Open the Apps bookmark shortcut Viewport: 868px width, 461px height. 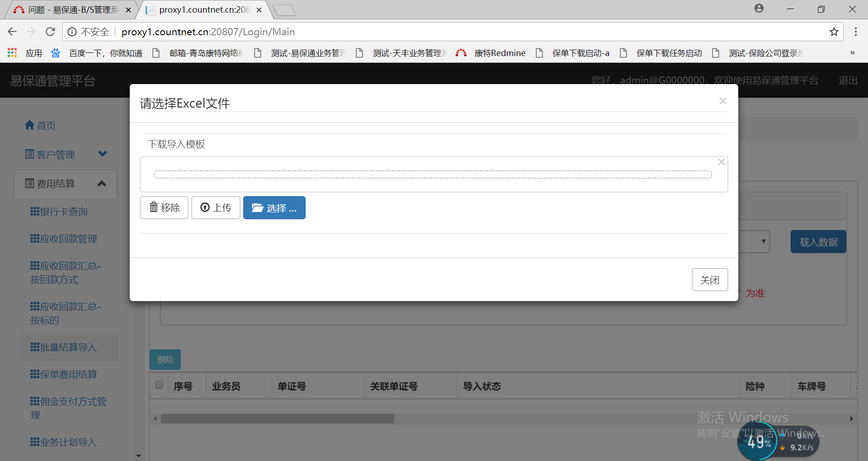tap(25, 53)
